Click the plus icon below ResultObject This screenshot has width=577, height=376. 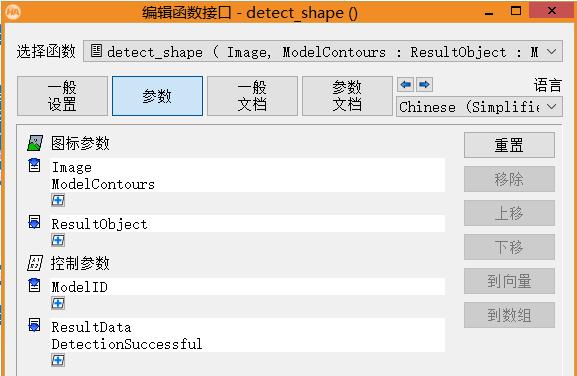[58, 240]
